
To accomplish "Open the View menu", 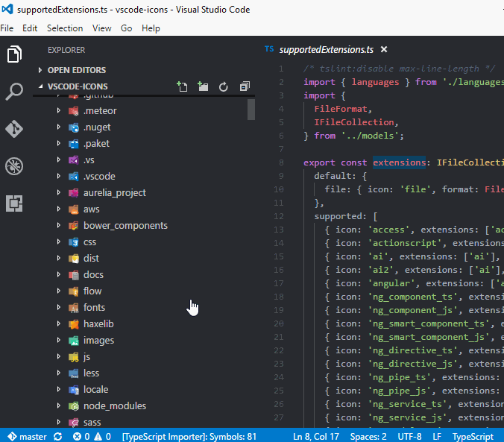I will (102, 28).
